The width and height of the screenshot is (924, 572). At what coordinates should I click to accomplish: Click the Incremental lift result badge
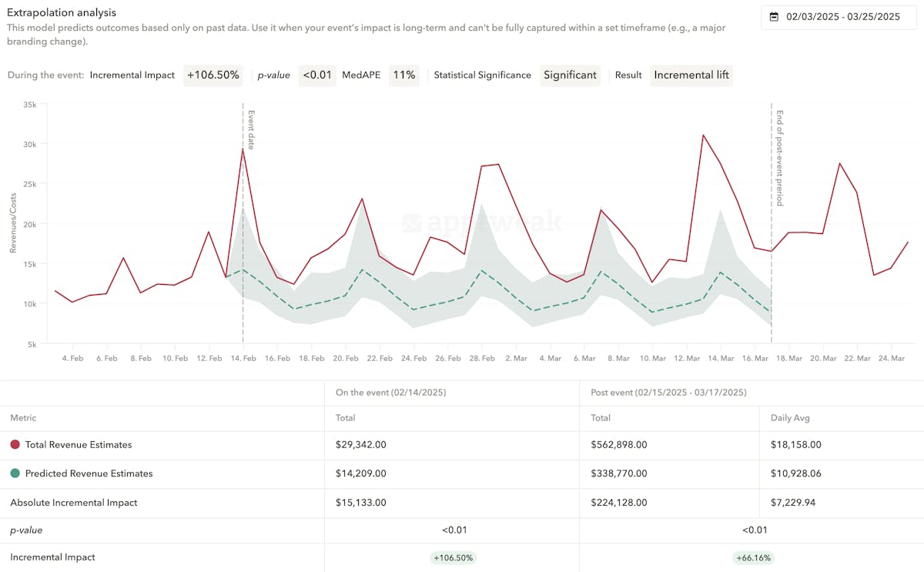(x=691, y=75)
